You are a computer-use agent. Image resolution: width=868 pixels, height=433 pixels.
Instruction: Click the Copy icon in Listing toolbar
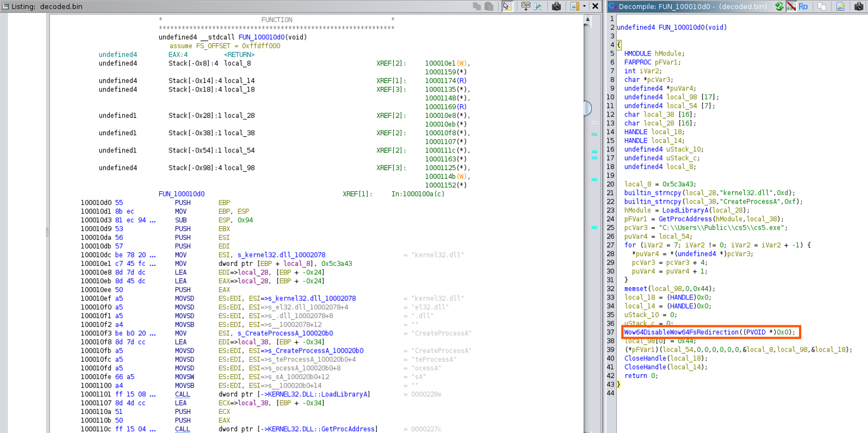click(477, 6)
